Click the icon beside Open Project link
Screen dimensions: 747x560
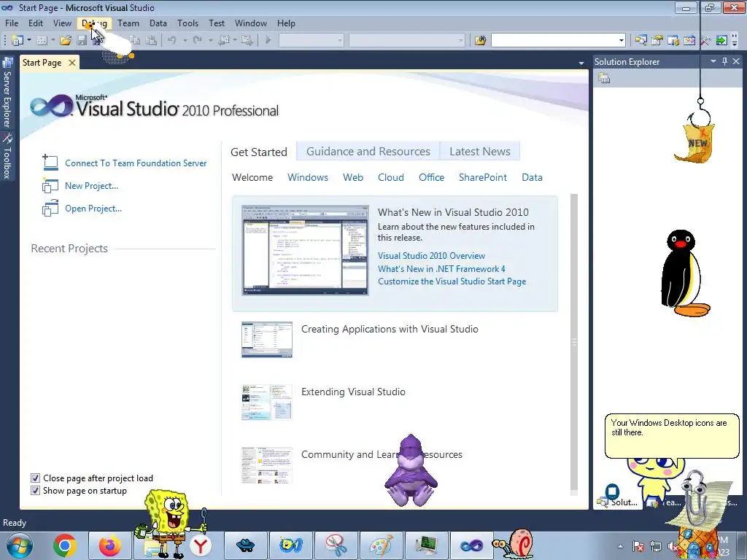(50, 208)
